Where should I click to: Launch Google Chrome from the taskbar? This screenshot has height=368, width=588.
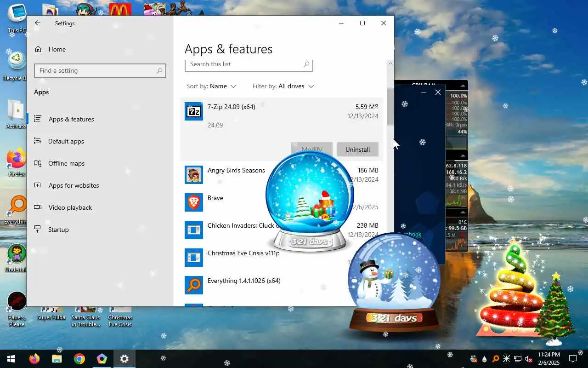pyautogui.click(x=79, y=359)
